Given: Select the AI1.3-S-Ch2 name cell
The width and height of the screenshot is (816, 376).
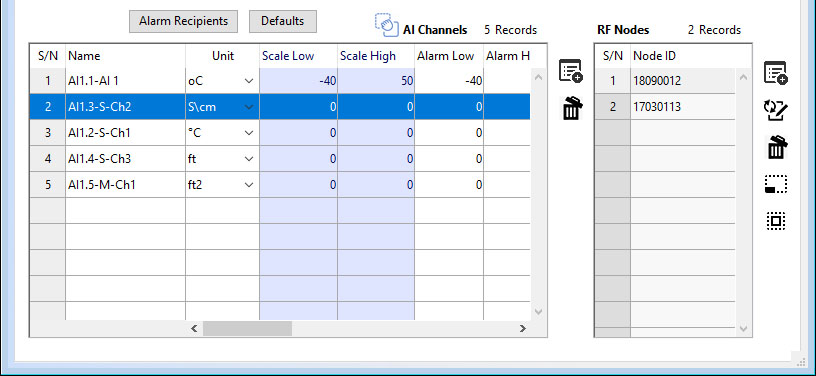Looking at the screenshot, I should pos(125,107).
